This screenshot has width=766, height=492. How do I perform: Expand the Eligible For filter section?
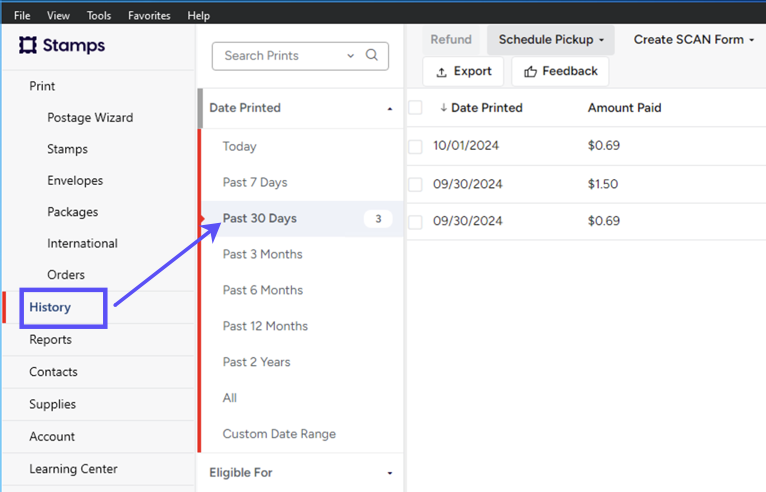click(389, 473)
